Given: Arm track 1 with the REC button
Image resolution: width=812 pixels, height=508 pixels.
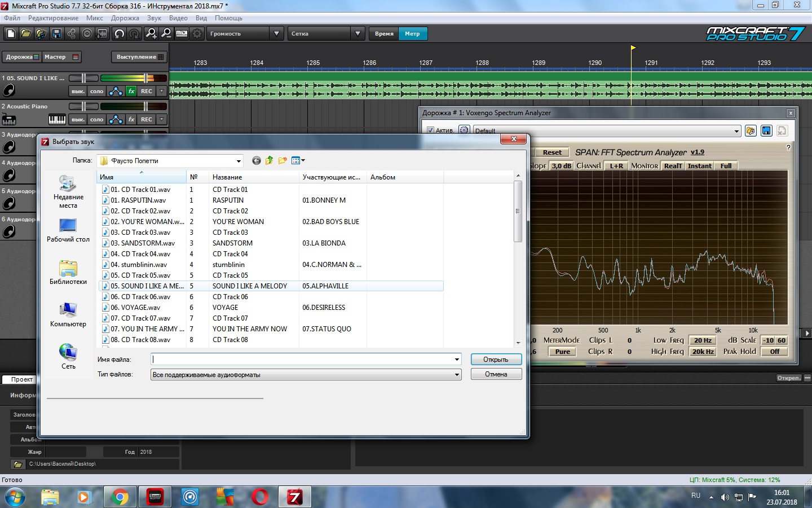Looking at the screenshot, I should (147, 91).
